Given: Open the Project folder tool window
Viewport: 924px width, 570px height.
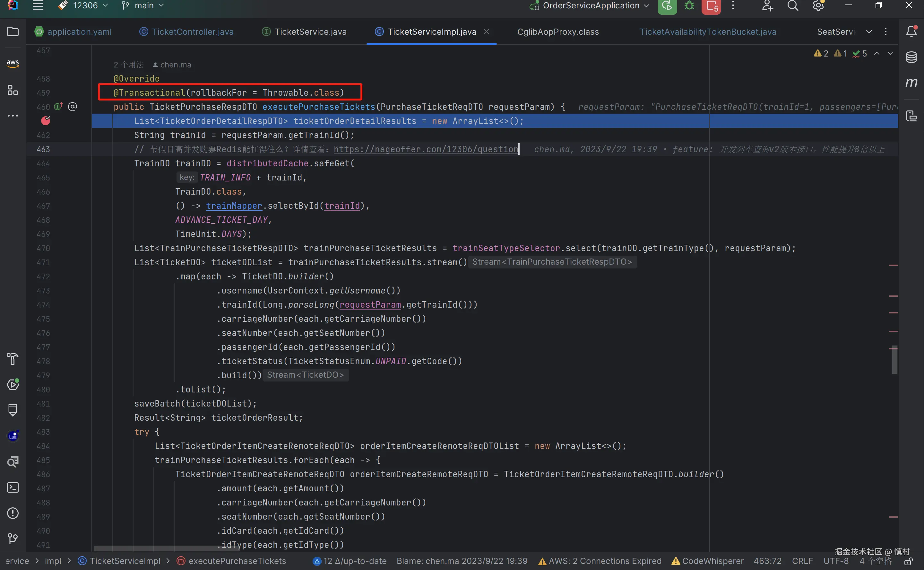Looking at the screenshot, I should click(x=13, y=32).
